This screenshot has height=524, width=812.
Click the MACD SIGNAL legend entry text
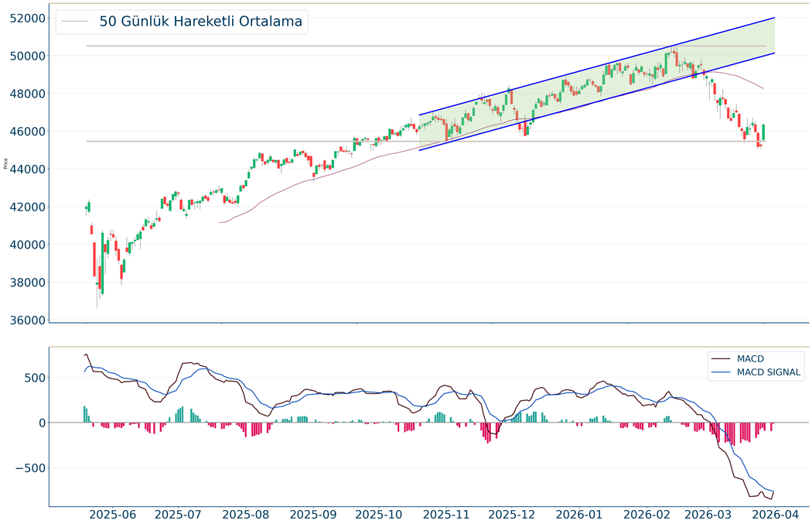(x=769, y=373)
